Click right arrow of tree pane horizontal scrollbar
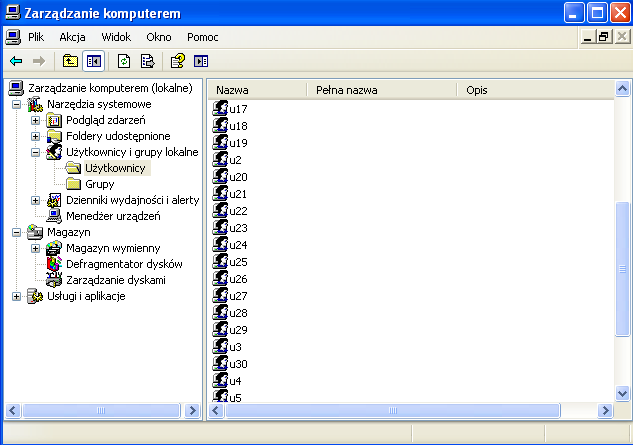The width and height of the screenshot is (633, 445). pyautogui.click(x=193, y=411)
